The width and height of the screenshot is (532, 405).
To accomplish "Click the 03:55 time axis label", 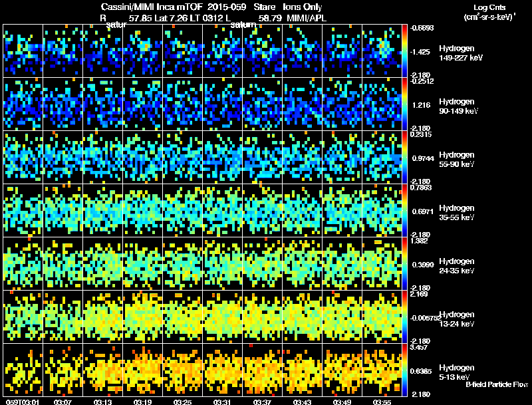I will 382,402.
